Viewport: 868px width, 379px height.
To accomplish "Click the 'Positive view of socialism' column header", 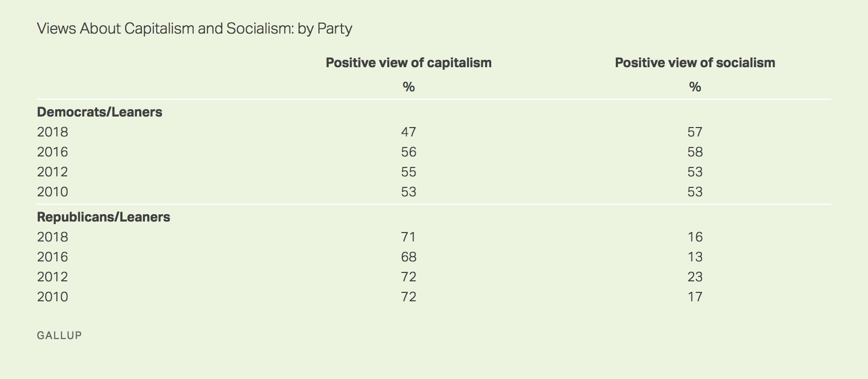I will pos(695,63).
